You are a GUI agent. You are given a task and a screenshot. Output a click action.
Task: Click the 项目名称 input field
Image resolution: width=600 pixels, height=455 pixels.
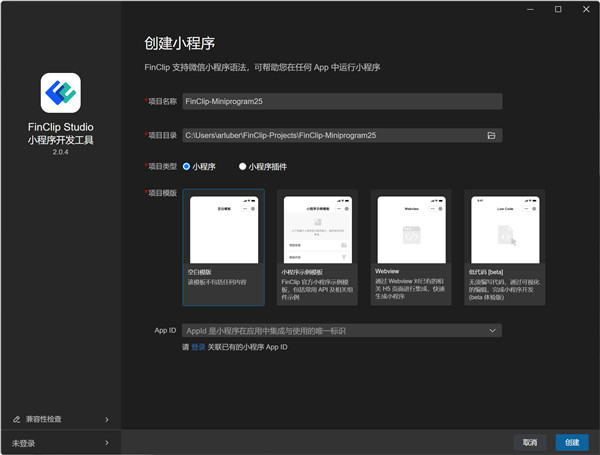(342, 101)
